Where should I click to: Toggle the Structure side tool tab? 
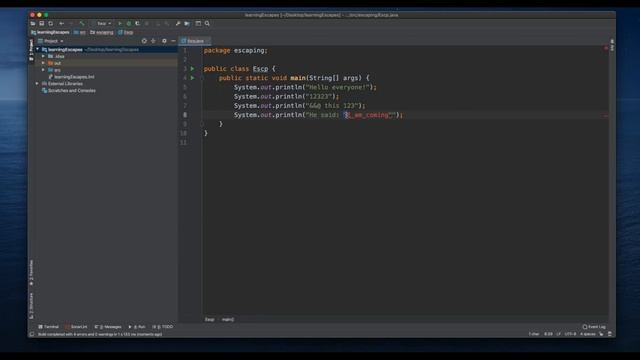pos(31,306)
